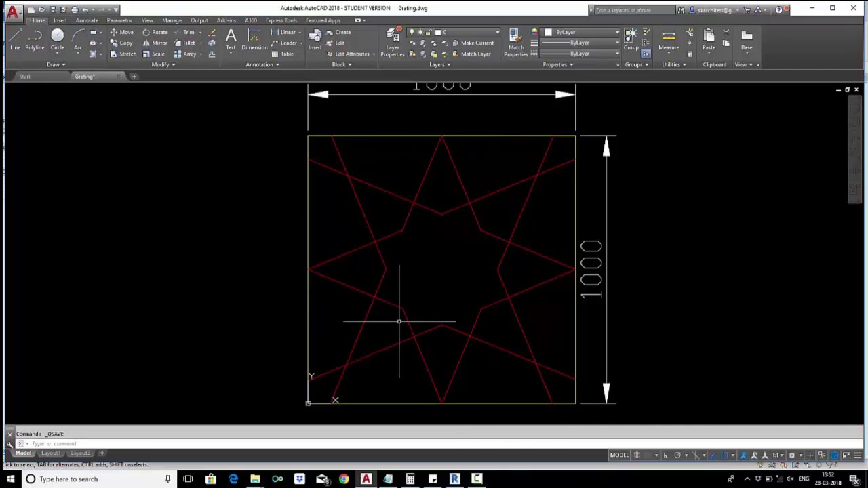
Task: Open Layer Properties manager
Action: tap(393, 42)
